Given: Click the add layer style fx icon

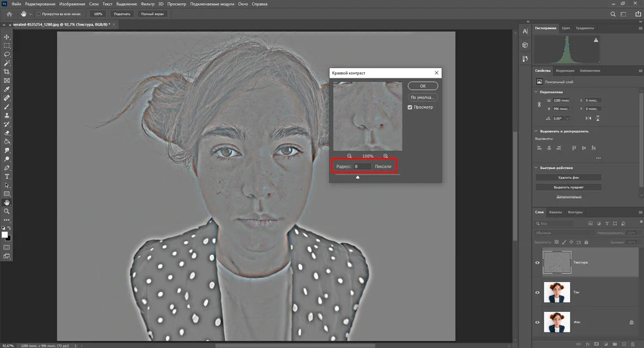Looking at the screenshot, I should 587,344.
